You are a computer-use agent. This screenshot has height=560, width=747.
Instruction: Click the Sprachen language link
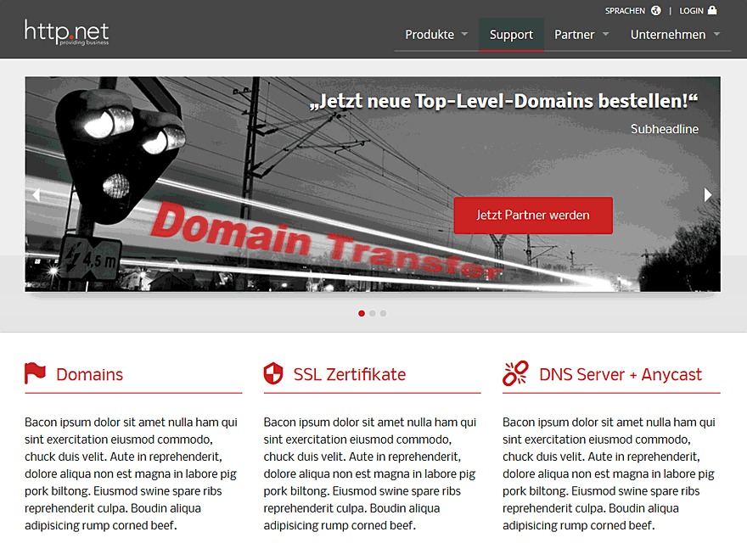pos(625,10)
